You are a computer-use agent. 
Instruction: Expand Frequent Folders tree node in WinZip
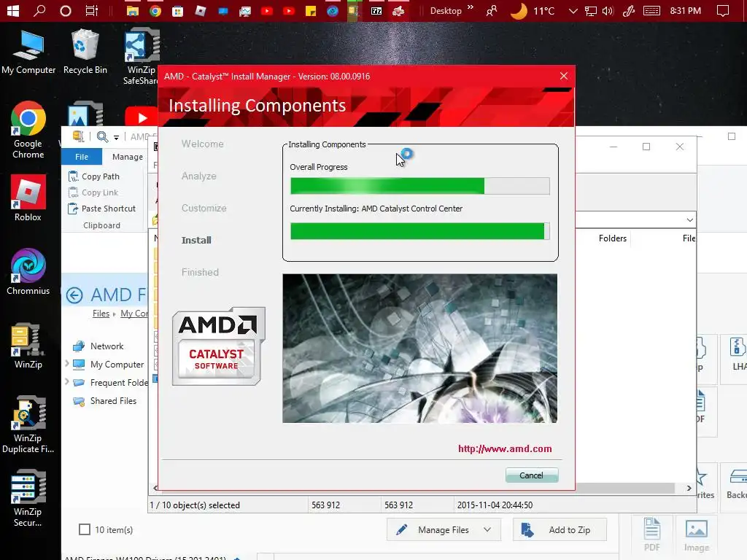[67, 381]
